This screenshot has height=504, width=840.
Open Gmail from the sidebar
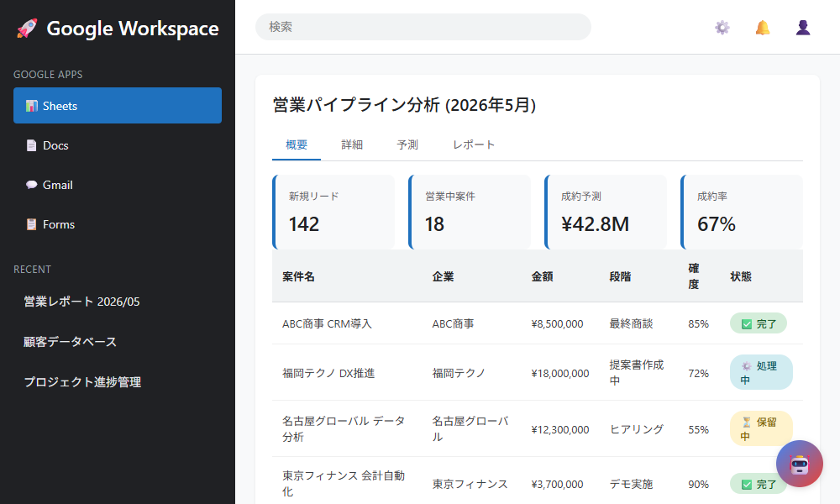(x=118, y=185)
